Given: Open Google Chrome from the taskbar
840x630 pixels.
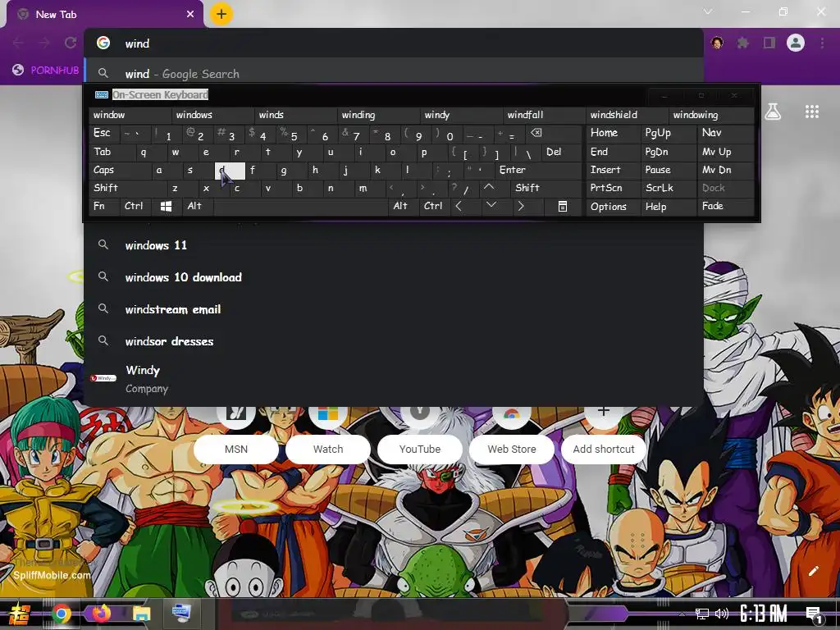Looking at the screenshot, I should (x=61, y=614).
